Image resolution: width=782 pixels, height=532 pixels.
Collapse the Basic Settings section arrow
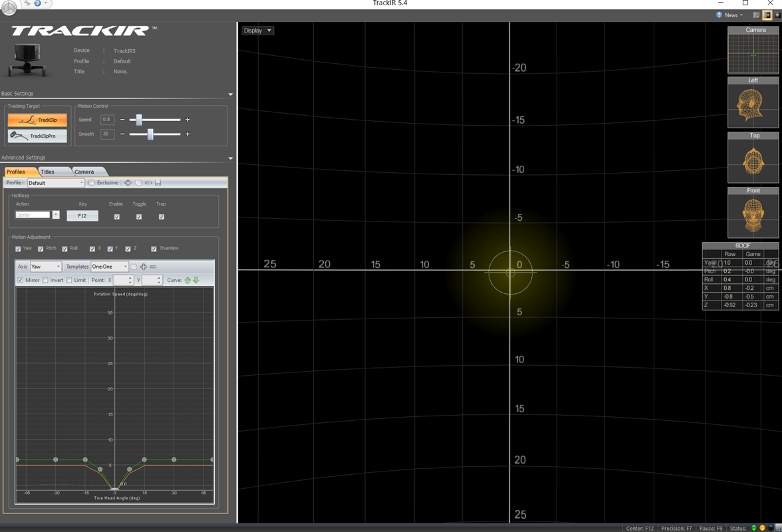tap(230, 94)
